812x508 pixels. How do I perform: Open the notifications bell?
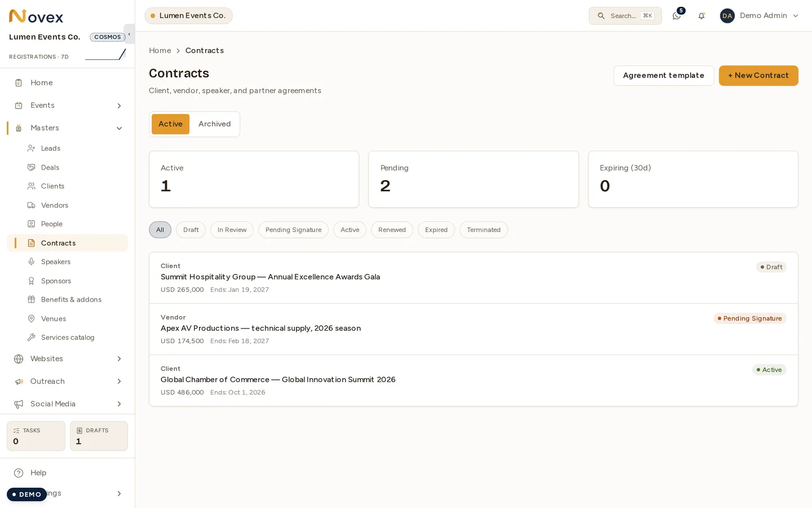click(x=701, y=16)
